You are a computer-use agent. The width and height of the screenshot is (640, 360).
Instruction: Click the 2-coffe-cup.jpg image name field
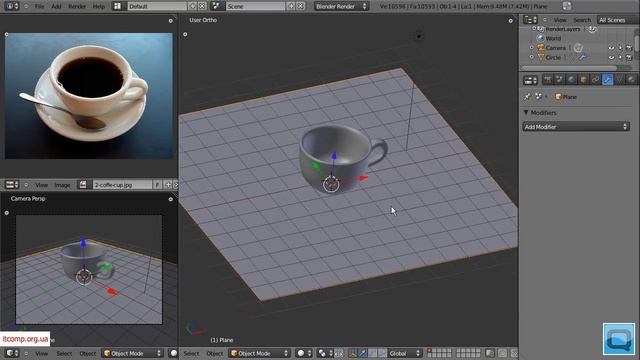coord(122,185)
